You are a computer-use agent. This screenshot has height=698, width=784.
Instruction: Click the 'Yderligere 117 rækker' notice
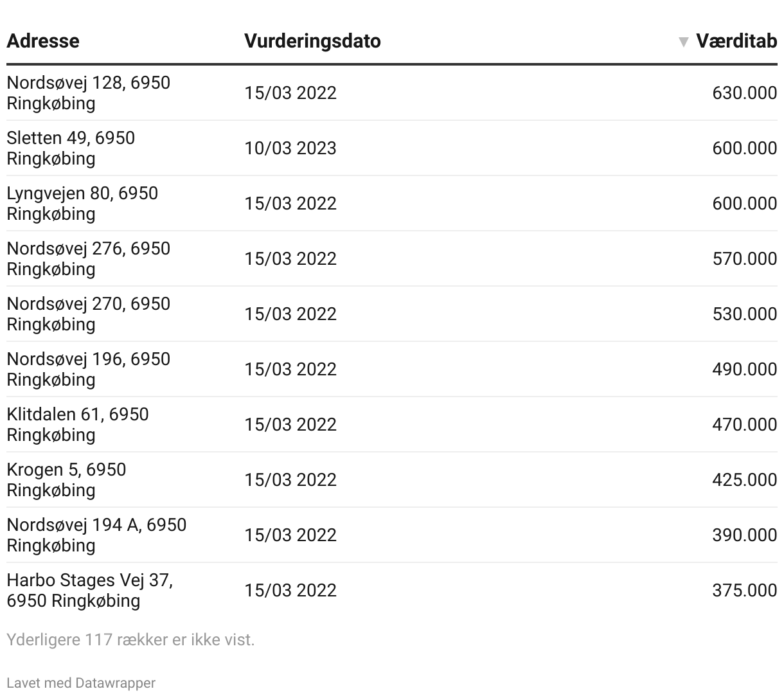click(130, 640)
